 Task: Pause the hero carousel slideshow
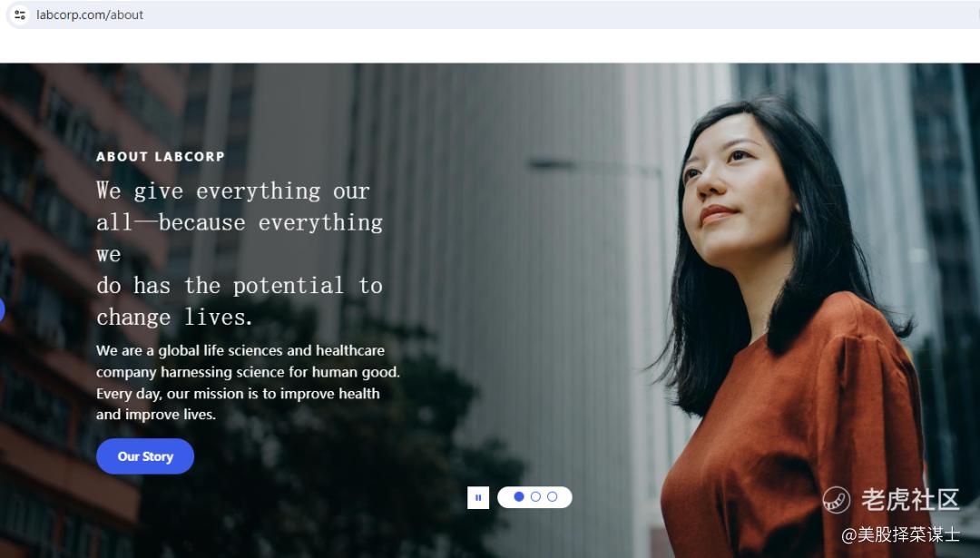(478, 497)
